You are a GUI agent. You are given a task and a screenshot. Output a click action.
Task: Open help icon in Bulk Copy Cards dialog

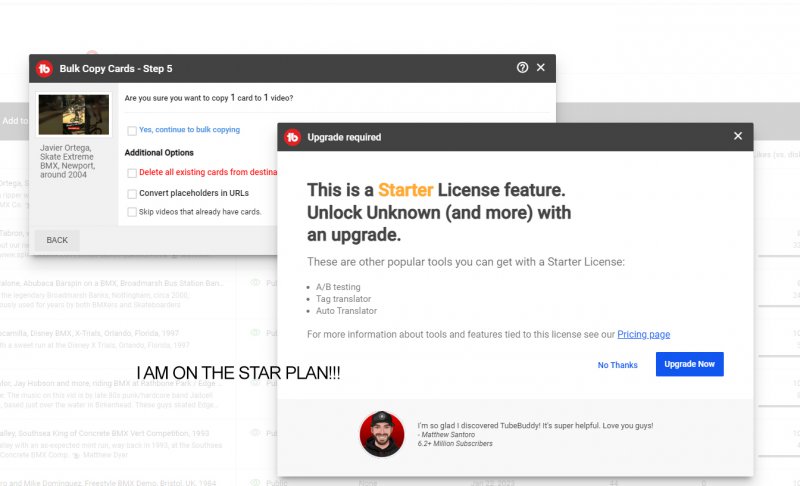pos(522,68)
